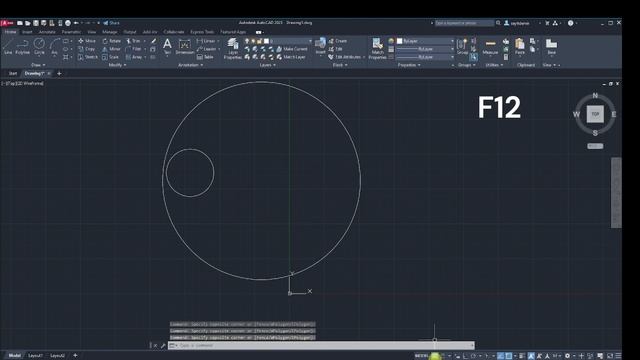Open the Manage ribbon tab
Viewport: 640px width, 360px height.
[109, 31]
